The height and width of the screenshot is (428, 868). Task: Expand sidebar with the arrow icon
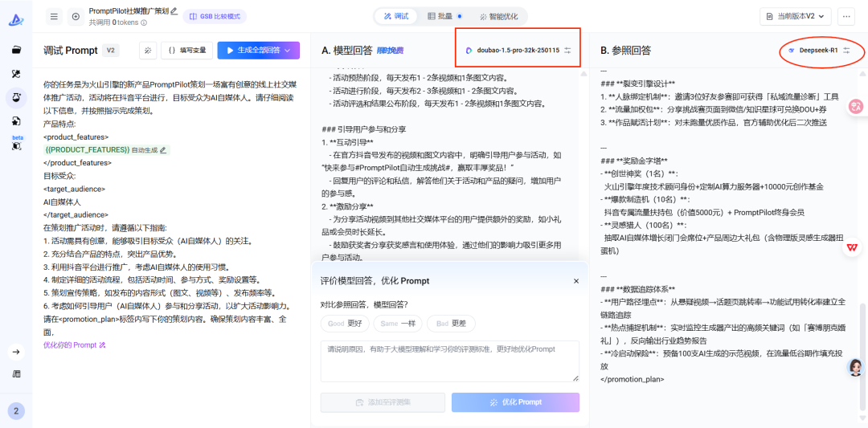[16, 351]
